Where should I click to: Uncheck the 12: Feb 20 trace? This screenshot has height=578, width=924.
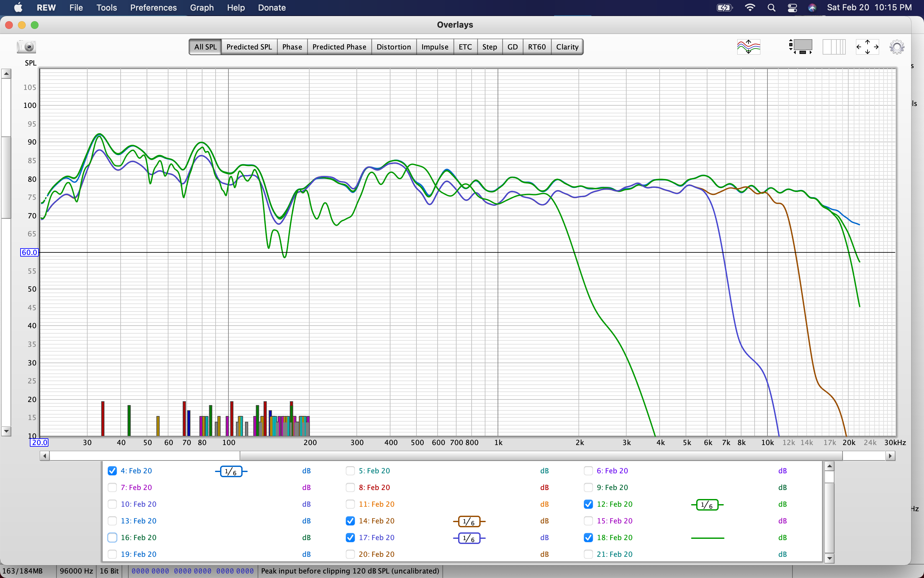pyautogui.click(x=588, y=504)
